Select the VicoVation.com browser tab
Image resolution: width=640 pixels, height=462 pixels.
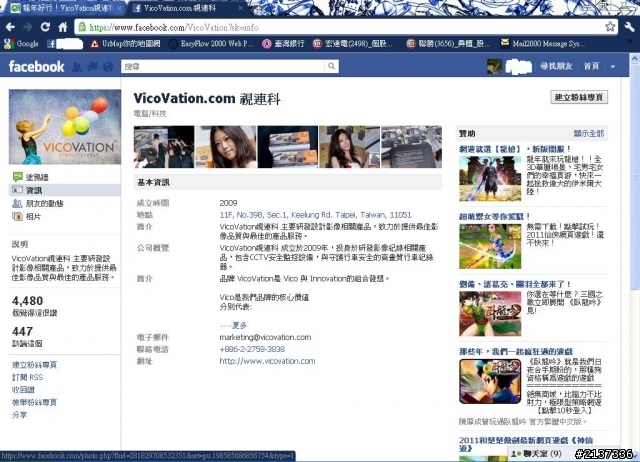pos(186,8)
